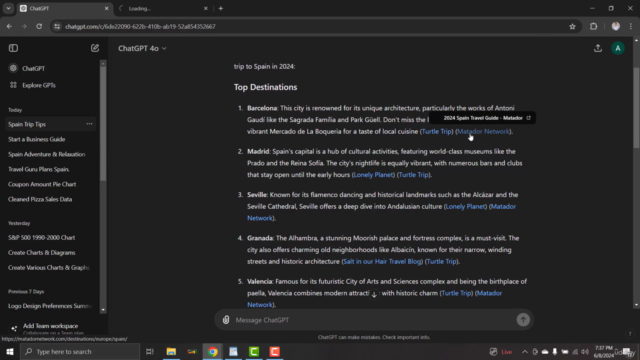Switch to Chrome in the taskbar
The height and width of the screenshot is (360, 640).
click(x=213, y=351)
